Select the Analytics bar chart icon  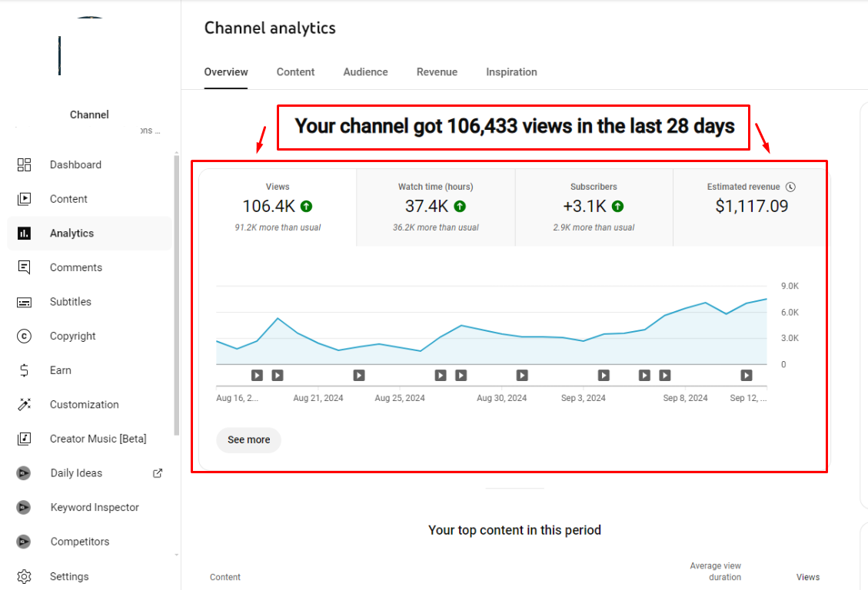click(x=24, y=234)
